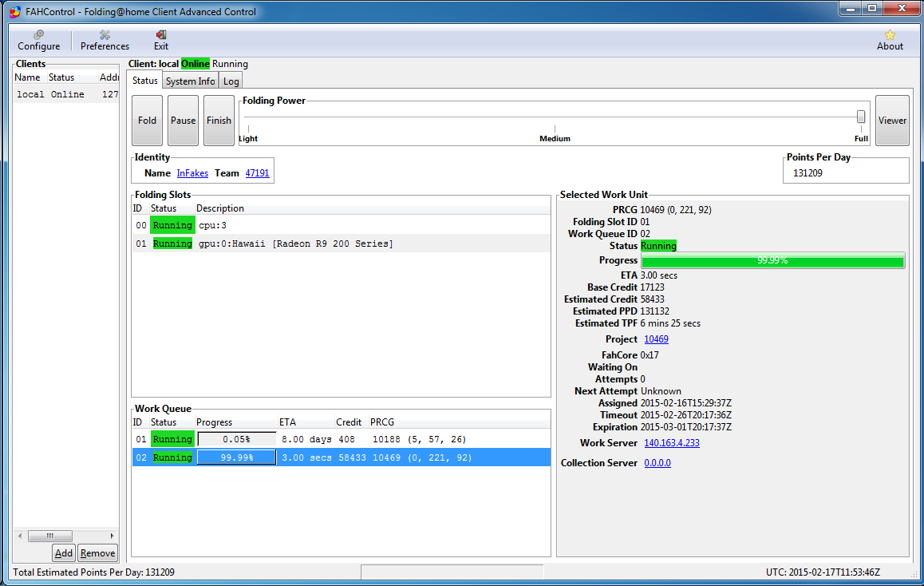Select the local client row
924x586 pixels.
pos(66,94)
